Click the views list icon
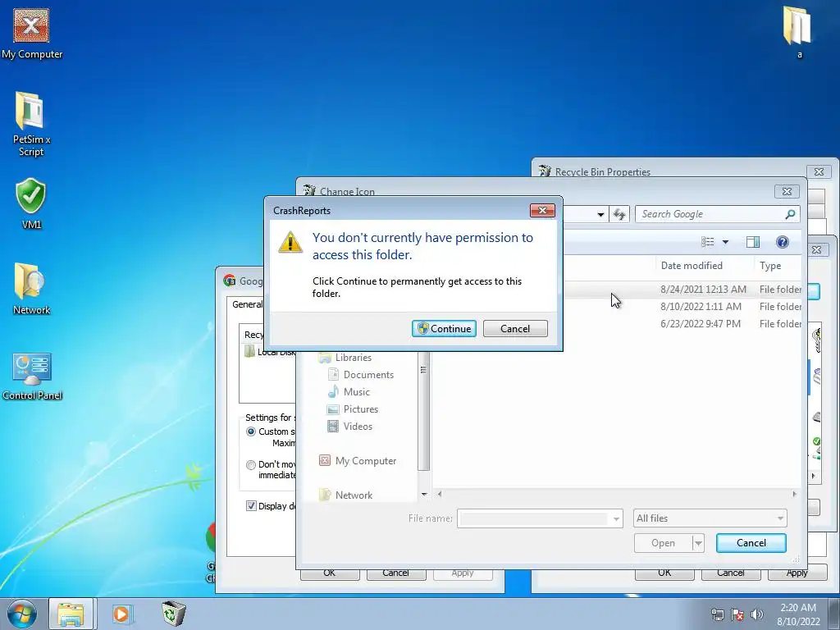840x630 pixels. [708, 242]
